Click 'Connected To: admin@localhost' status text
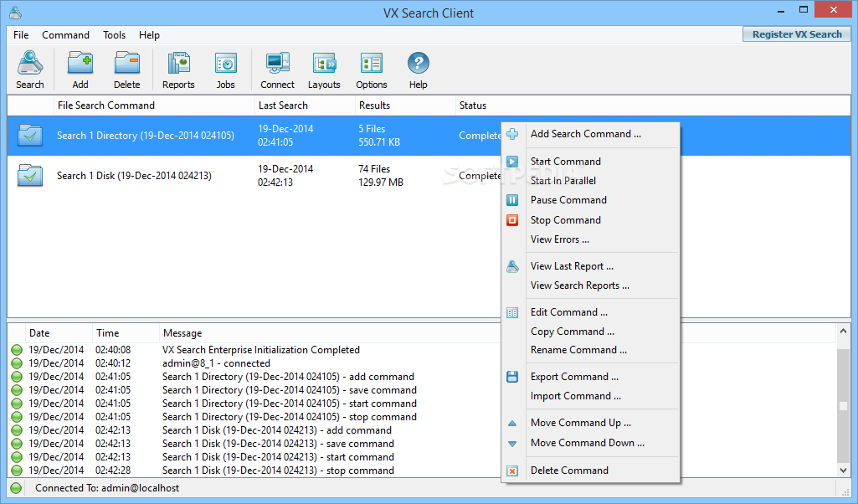858x504 pixels. [x=107, y=488]
